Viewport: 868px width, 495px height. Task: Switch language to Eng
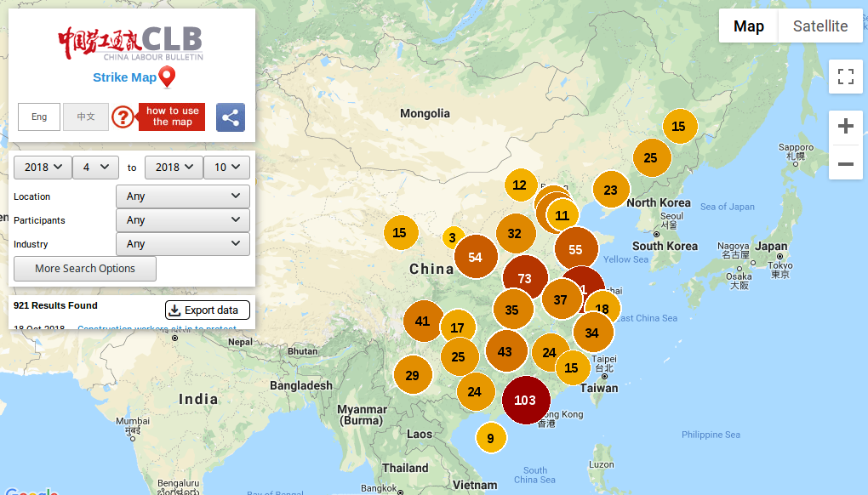tap(39, 117)
